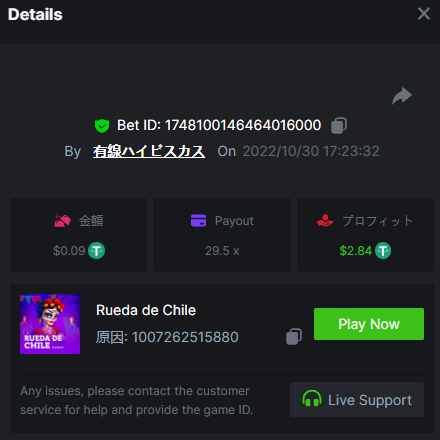This screenshot has width=440, height=440.
Task: Click the red profit hand icon
Action: coord(325,221)
